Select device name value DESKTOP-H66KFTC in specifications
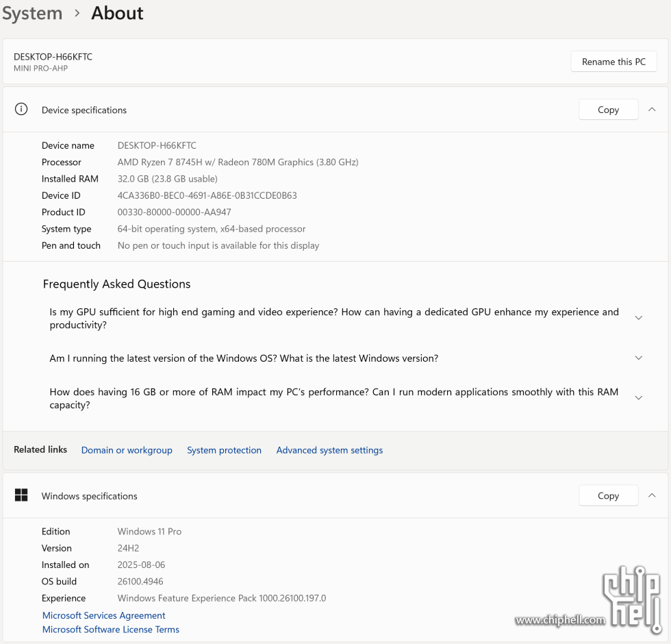Screen dimensions: 671x644 click(x=157, y=145)
